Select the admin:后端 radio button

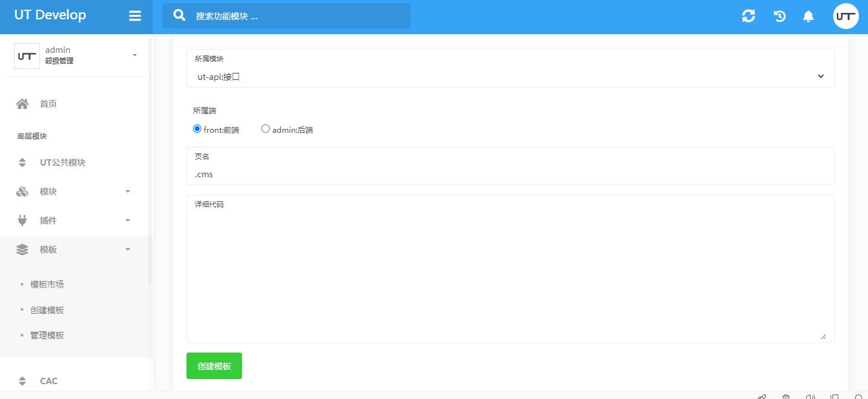(x=265, y=129)
